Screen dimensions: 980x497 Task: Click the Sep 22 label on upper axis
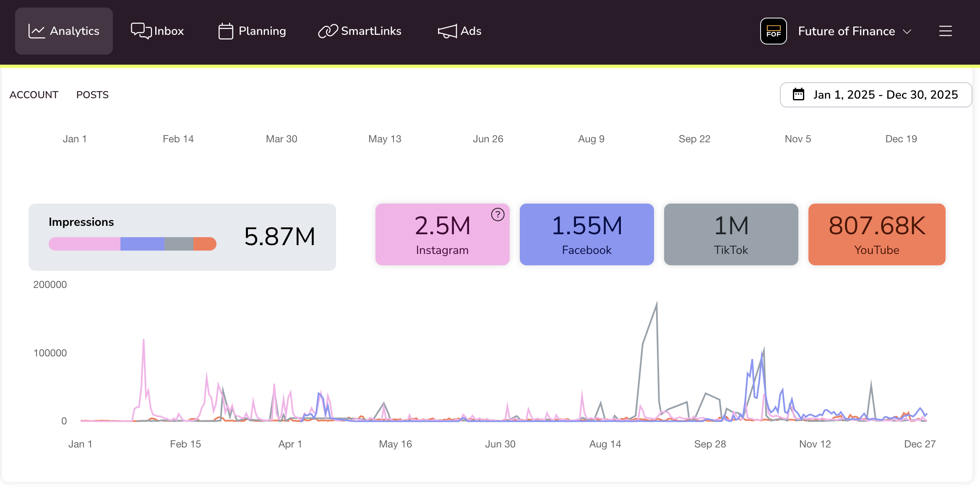[694, 139]
